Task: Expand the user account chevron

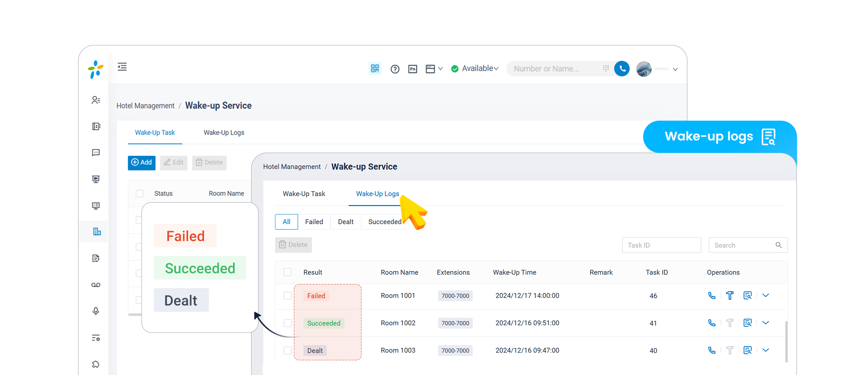Action: [x=675, y=69]
